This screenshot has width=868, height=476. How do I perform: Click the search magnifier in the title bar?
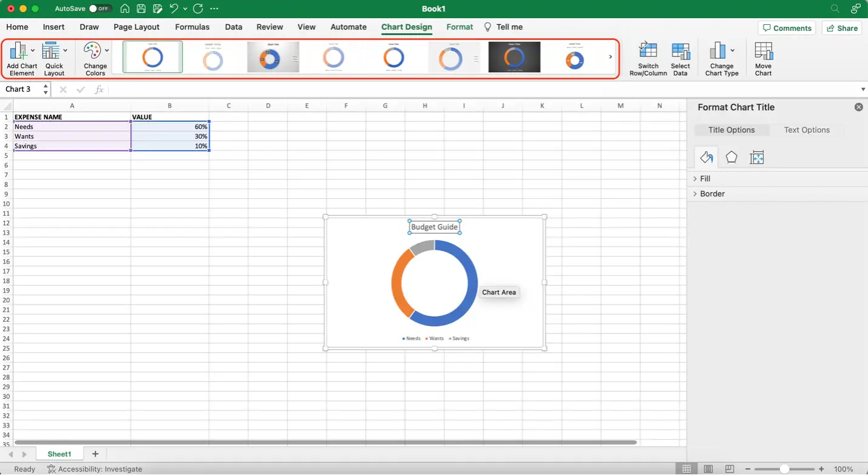835,8
